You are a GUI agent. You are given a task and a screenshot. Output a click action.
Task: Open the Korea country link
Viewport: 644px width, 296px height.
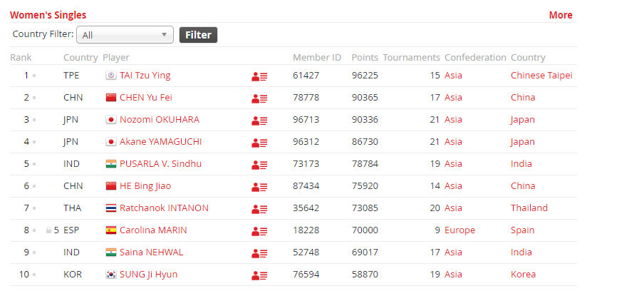point(523,274)
